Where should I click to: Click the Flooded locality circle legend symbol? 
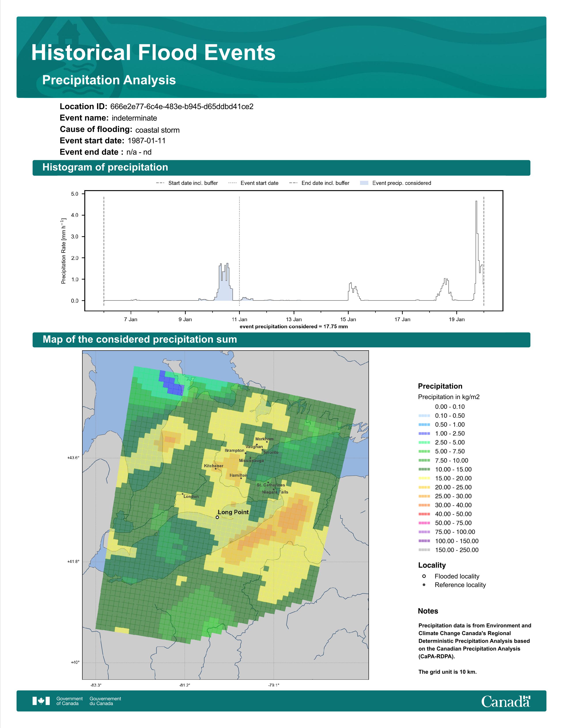click(424, 576)
